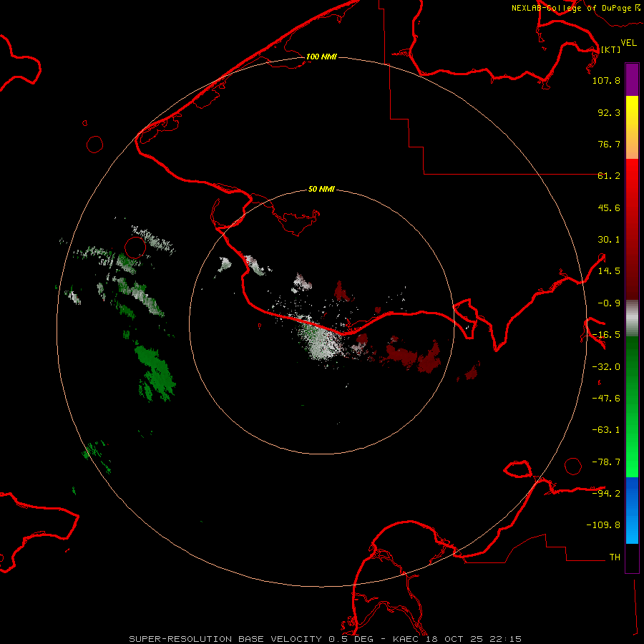
Task: Click the -109.8 velocity scale value
Action: (x=603, y=525)
